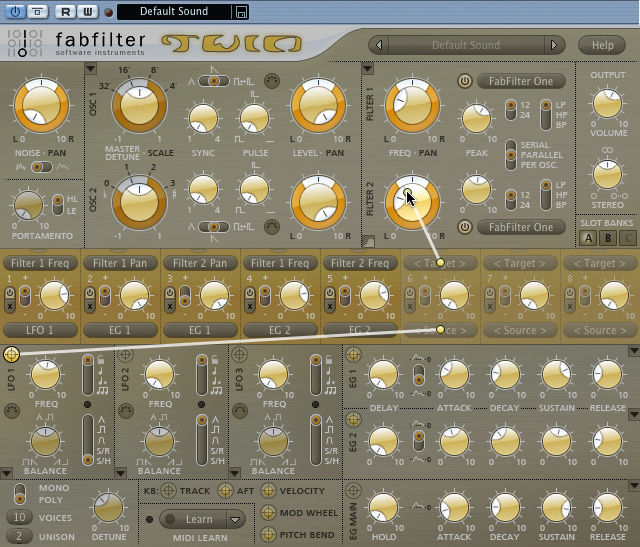Viewport: 640px width, 547px height.
Task: Open slot 7 Target selector
Action: tap(520, 263)
